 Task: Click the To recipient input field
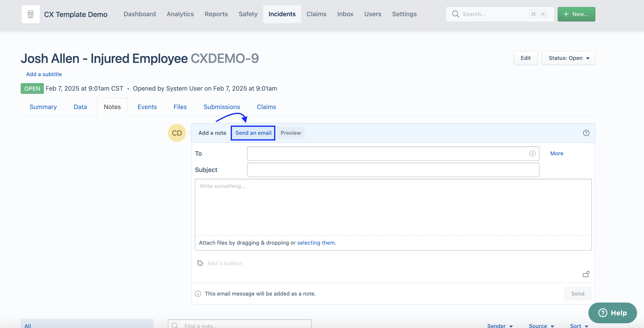coord(393,153)
